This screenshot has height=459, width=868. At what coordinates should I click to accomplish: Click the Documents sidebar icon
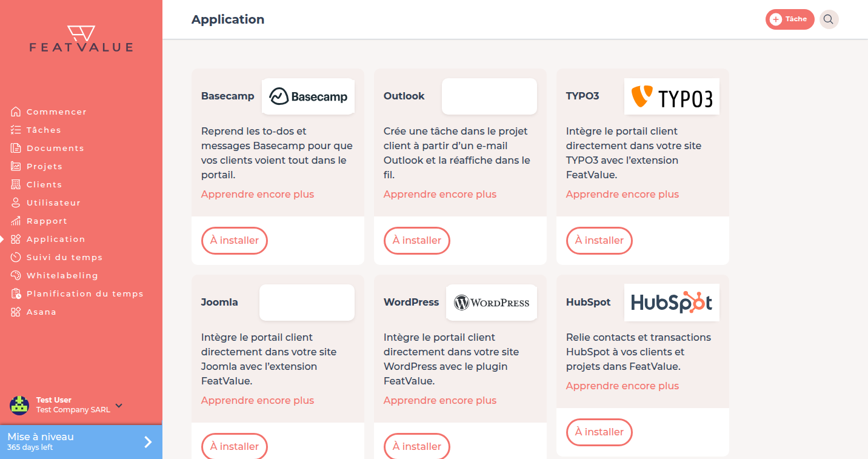pos(16,148)
